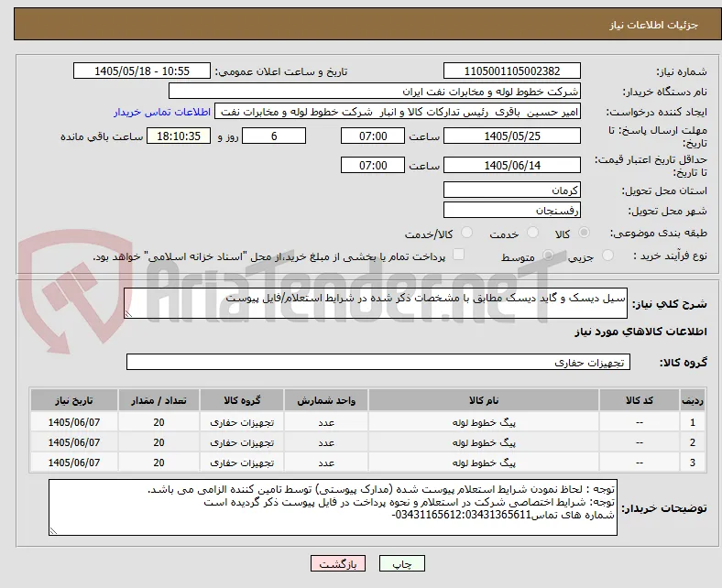Click the buyer notes توضیحات خریدار textarea

click(333, 507)
